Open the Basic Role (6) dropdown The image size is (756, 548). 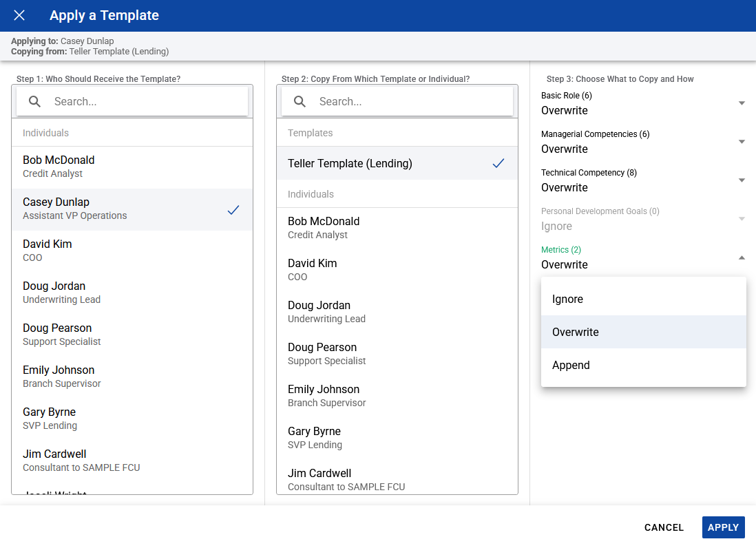coord(643,104)
